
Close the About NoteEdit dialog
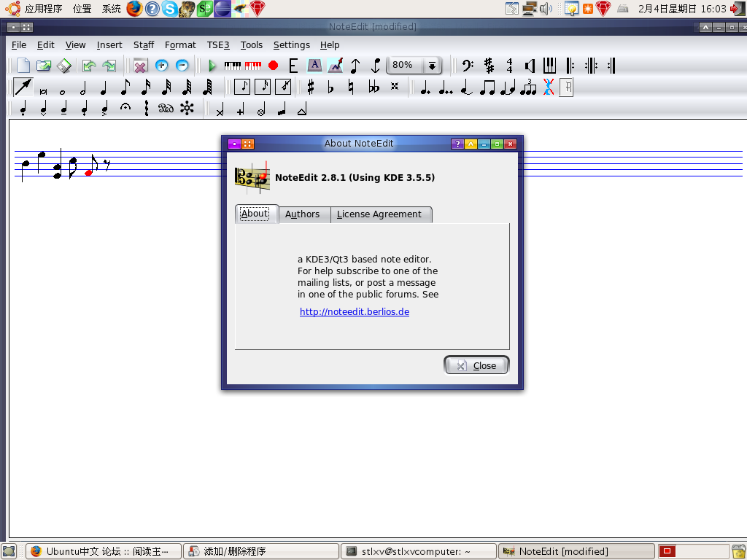476,365
